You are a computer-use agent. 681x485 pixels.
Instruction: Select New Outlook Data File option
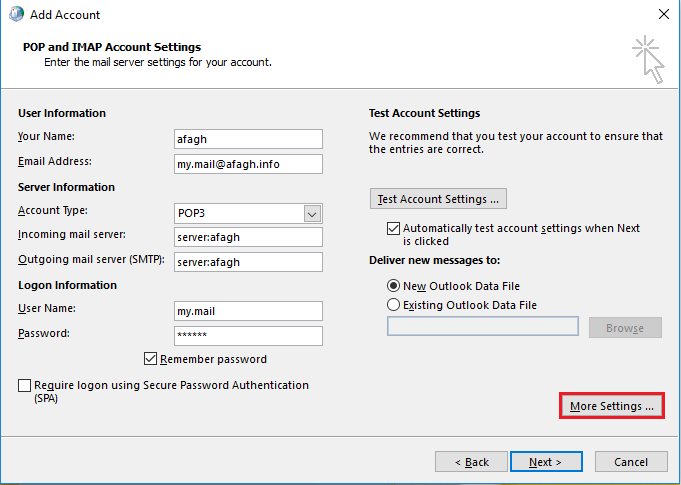click(x=393, y=286)
